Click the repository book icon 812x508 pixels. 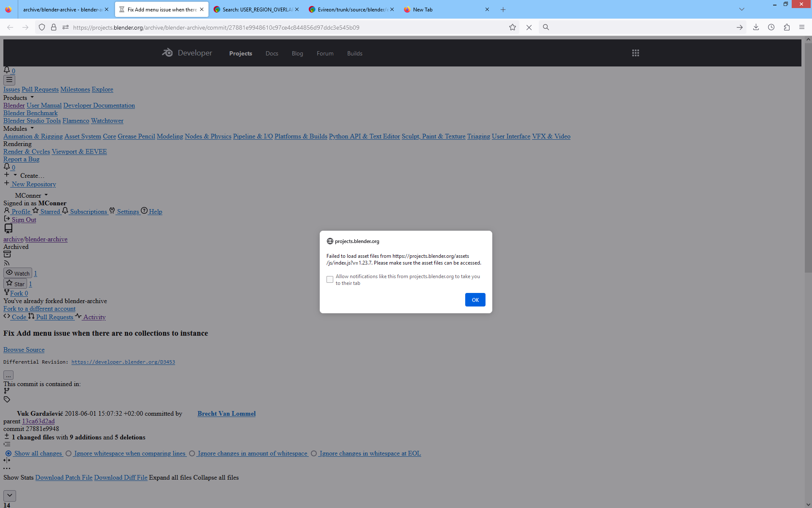[8, 229]
